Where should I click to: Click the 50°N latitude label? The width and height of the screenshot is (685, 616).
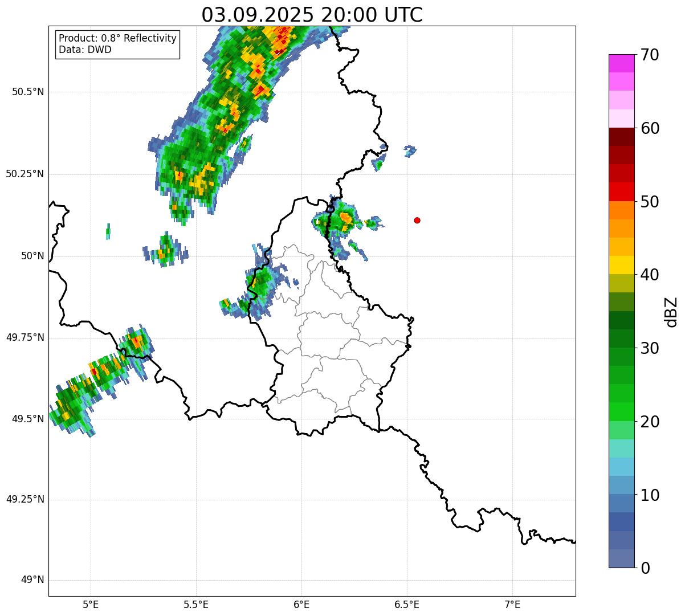[x=32, y=256]
